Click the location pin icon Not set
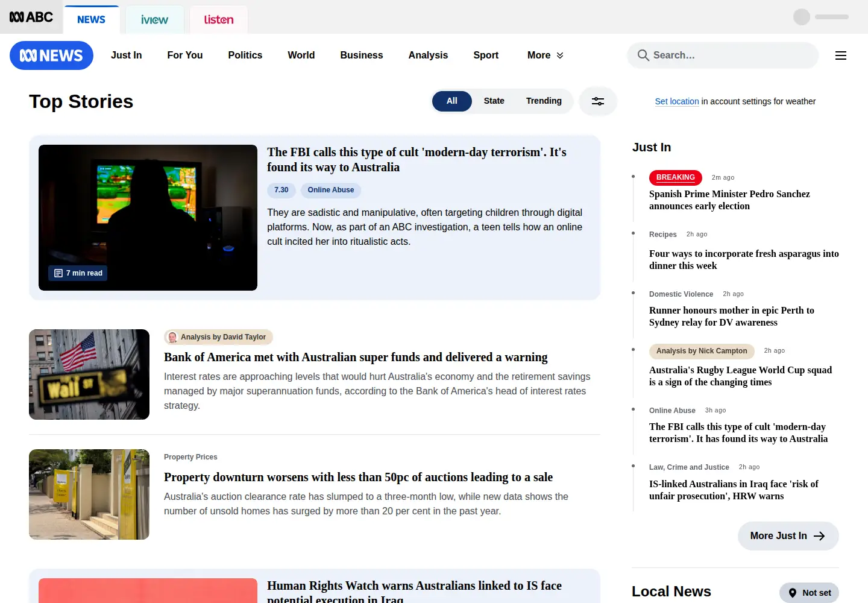 click(x=793, y=593)
